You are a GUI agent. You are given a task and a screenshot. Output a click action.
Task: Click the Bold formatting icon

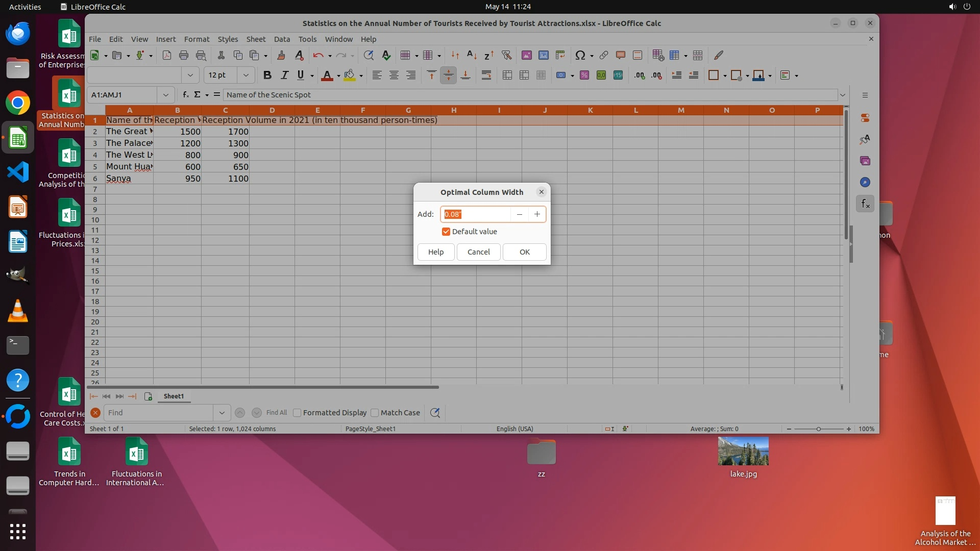(267, 76)
